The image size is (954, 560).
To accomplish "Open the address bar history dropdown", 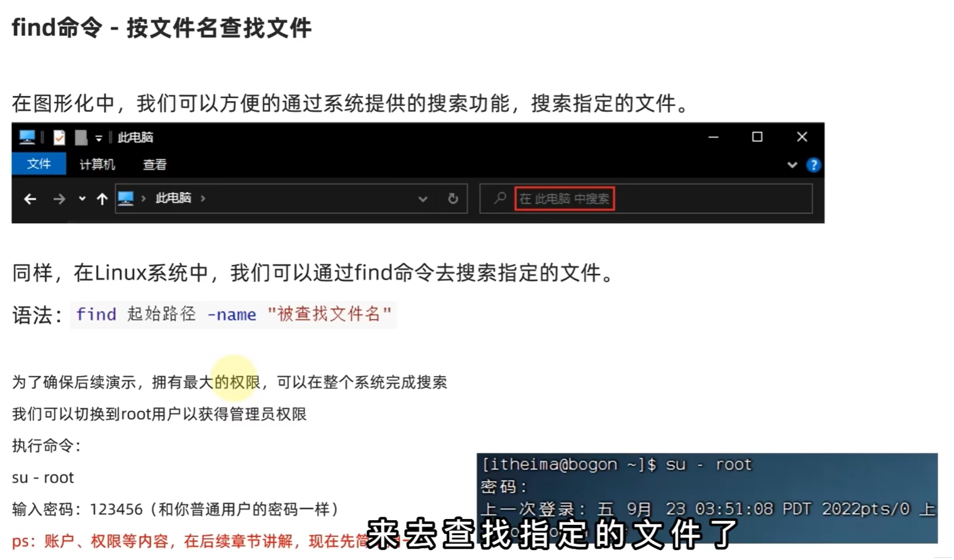I will tap(423, 199).
